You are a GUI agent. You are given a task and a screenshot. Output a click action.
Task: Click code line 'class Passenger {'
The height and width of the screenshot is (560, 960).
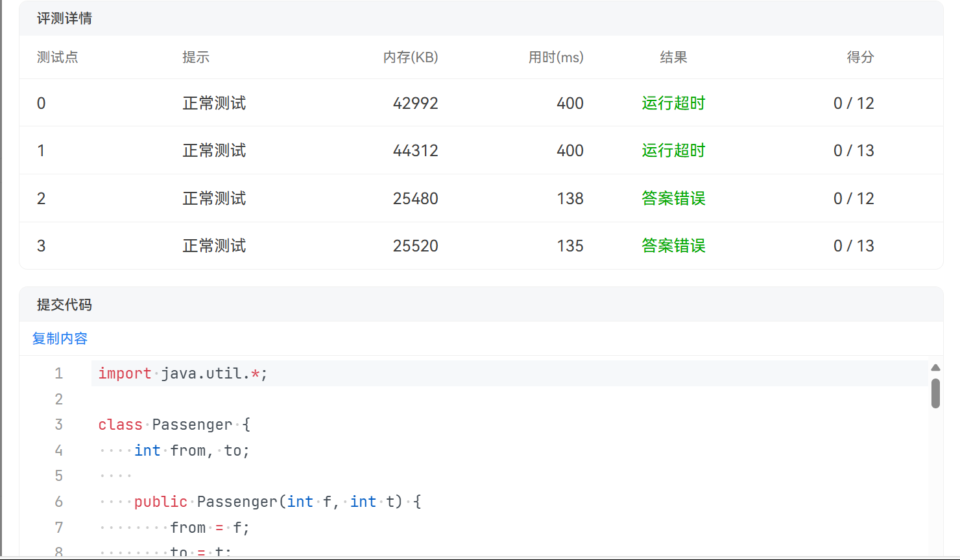[174, 425]
